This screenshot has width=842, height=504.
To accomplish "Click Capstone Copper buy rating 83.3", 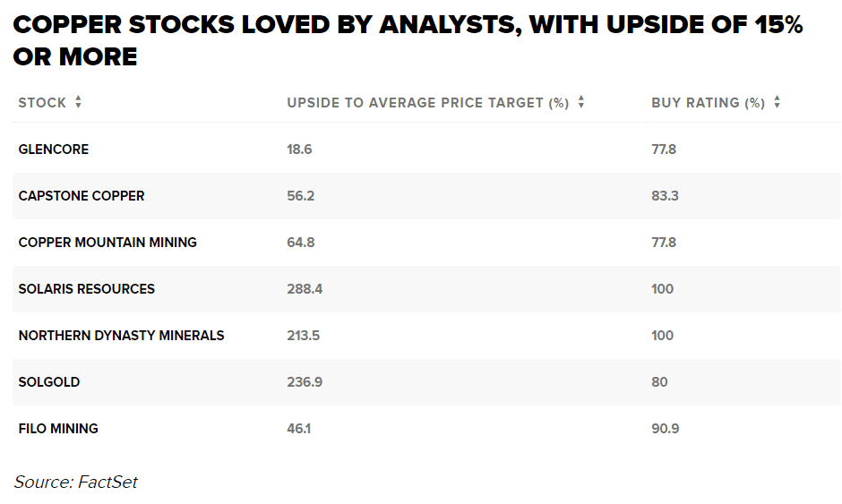I will click(x=665, y=196).
